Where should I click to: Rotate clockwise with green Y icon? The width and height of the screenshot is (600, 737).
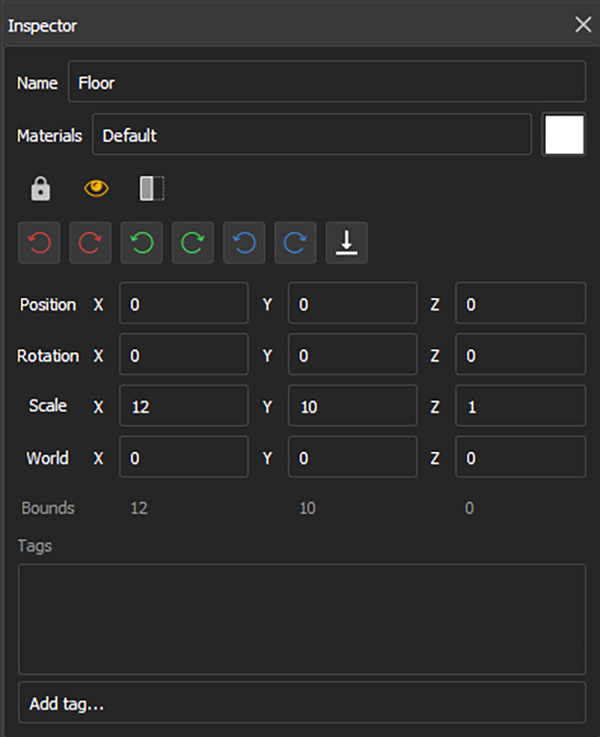coord(193,243)
